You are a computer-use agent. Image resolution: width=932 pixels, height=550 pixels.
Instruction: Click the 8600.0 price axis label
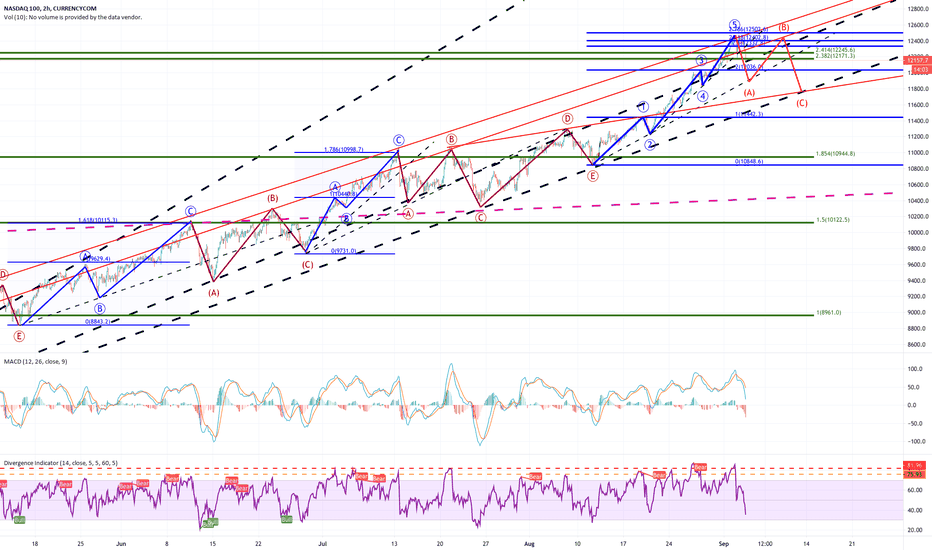click(x=918, y=344)
